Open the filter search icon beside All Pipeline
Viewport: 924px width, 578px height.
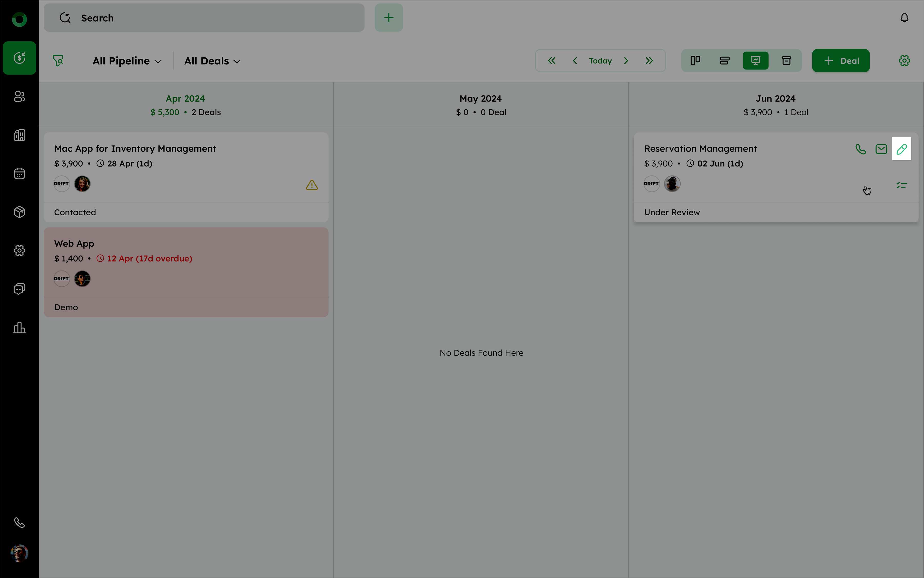58,61
